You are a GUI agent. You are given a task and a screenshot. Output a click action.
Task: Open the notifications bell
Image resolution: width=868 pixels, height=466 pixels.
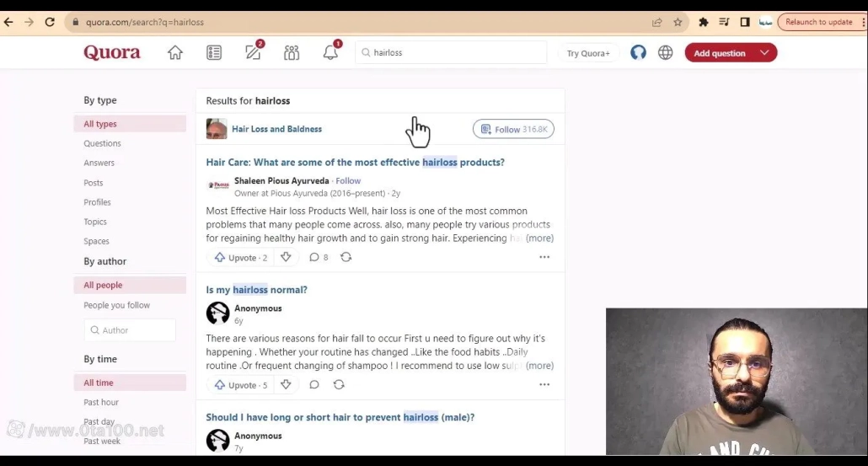pyautogui.click(x=330, y=52)
